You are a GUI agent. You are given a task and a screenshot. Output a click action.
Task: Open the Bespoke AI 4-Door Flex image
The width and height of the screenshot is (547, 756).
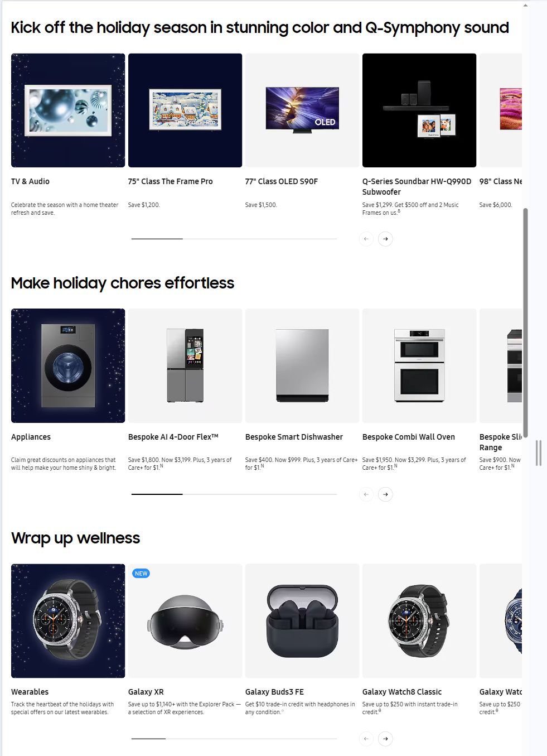coord(185,365)
